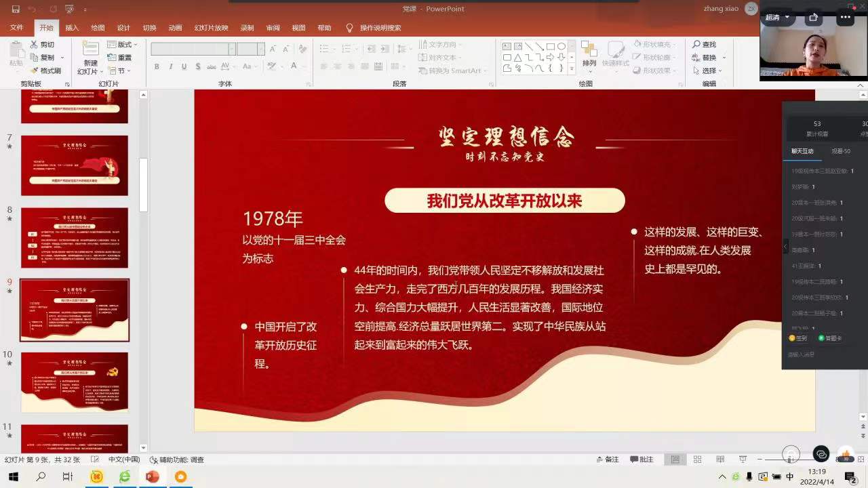Open PowerPoint from the Windows taskbar
868x488 pixels.
[x=152, y=477]
